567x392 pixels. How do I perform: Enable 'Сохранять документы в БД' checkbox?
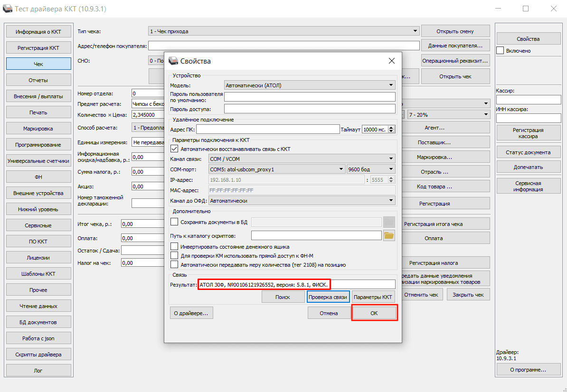174,222
